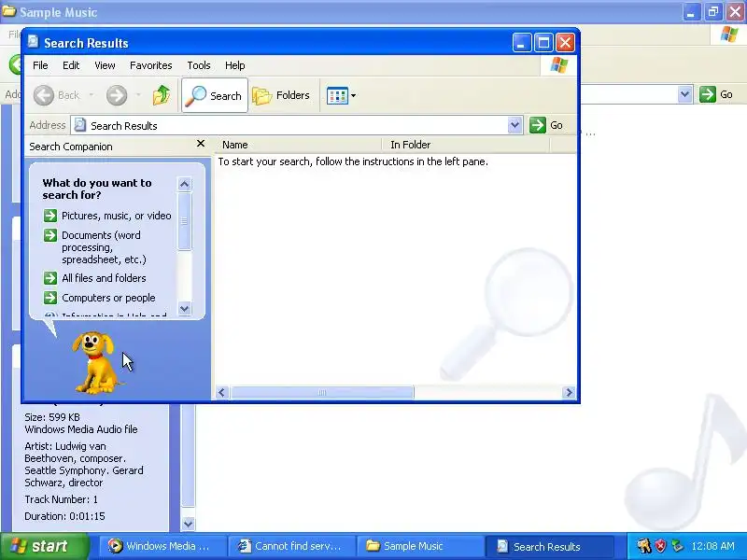Click Sample Music details pane scroll down arrow
Screen dimensions: 747x560
pyautogui.click(x=189, y=525)
